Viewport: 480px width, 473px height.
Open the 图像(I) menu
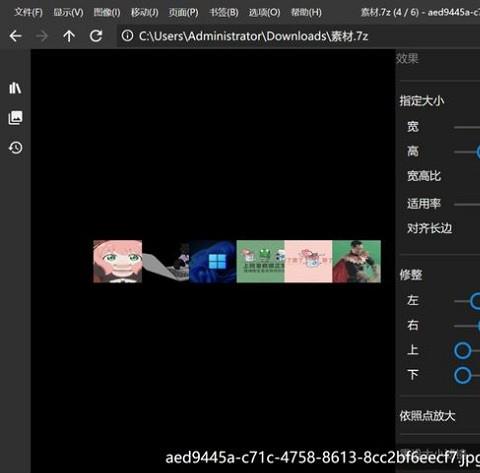pyautogui.click(x=107, y=13)
